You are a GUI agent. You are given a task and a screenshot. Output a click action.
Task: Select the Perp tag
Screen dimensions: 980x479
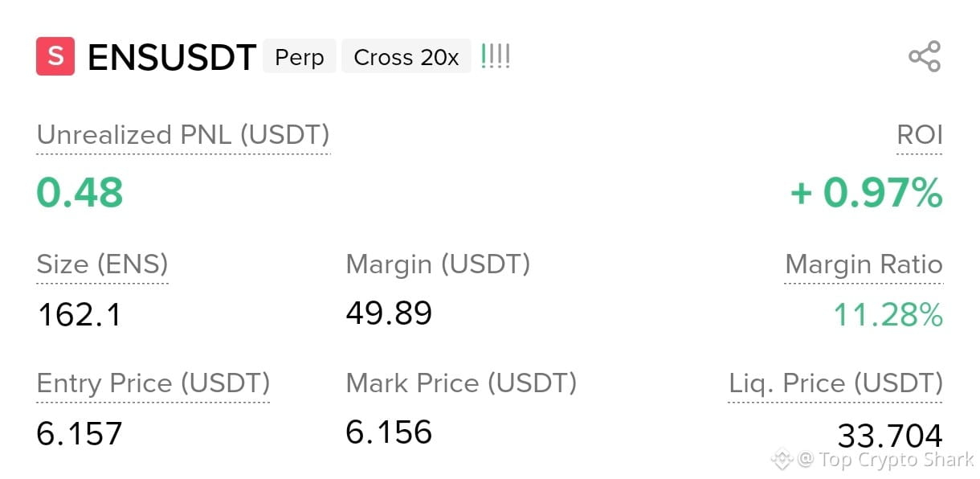[300, 57]
